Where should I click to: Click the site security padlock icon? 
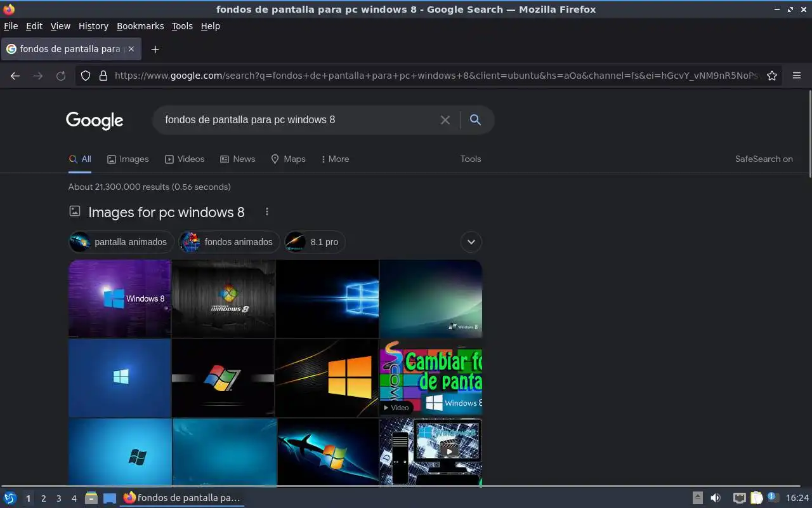pyautogui.click(x=103, y=76)
